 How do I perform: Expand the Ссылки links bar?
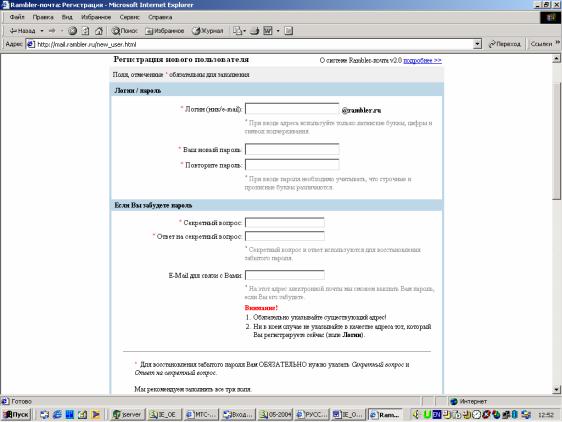545,44
